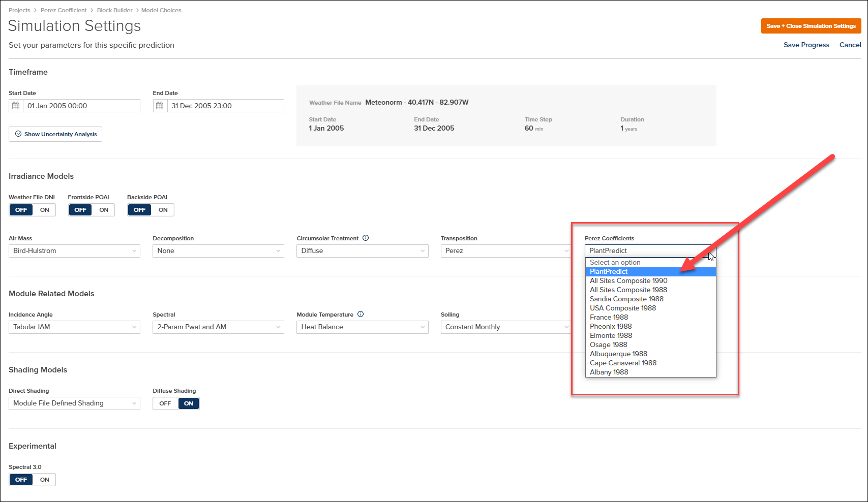Set Weather File DNI to OFF
This screenshot has width=868, height=502.
click(x=21, y=210)
